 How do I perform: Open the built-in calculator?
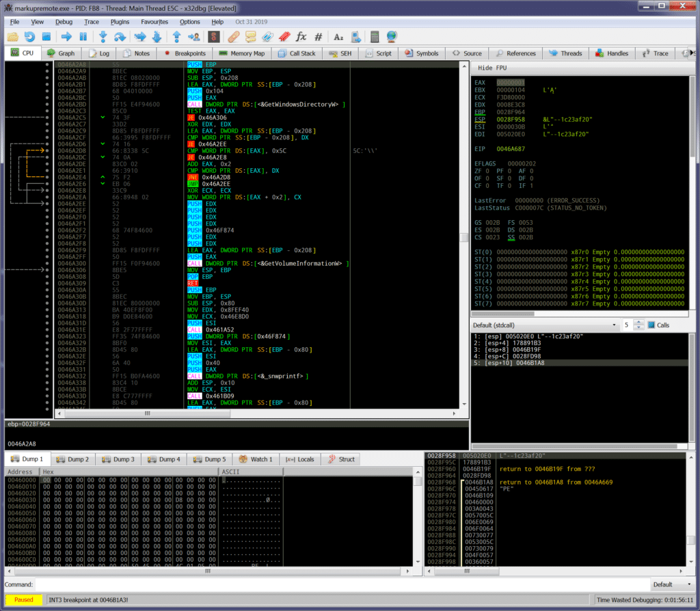tap(375, 36)
